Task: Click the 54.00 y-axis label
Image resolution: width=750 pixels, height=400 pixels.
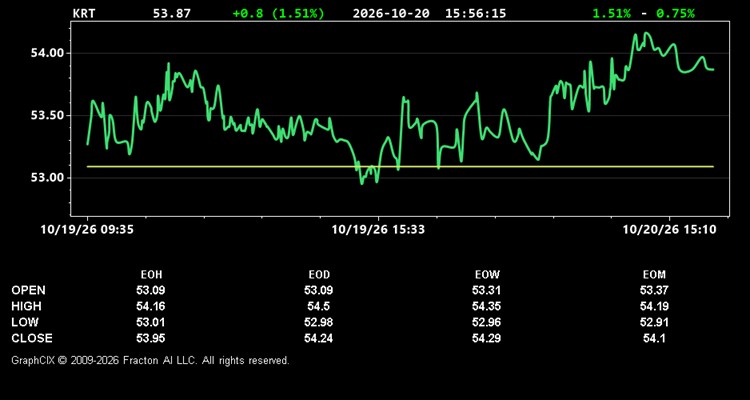Action: (x=47, y=53)
